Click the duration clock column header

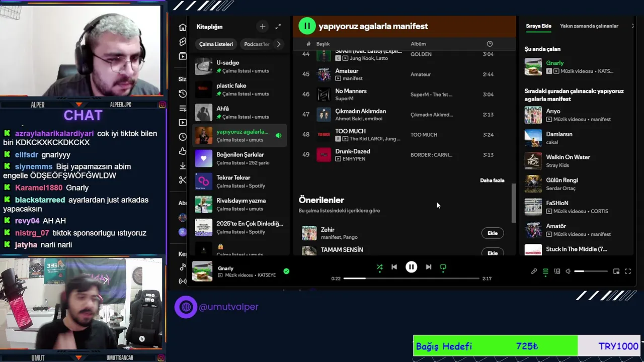pyautogui.click(x=490, y=44)
